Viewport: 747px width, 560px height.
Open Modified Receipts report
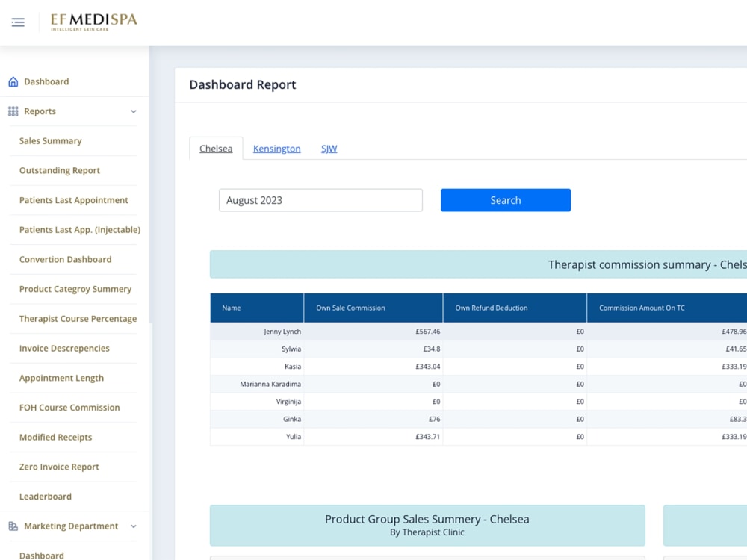pos(56,437)
